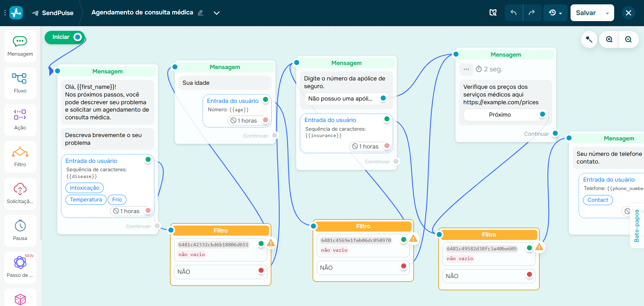Viewport: 644px width, 306px height.
Task: Add a Filtro element from sidebar
Action: tap(20, 157)
